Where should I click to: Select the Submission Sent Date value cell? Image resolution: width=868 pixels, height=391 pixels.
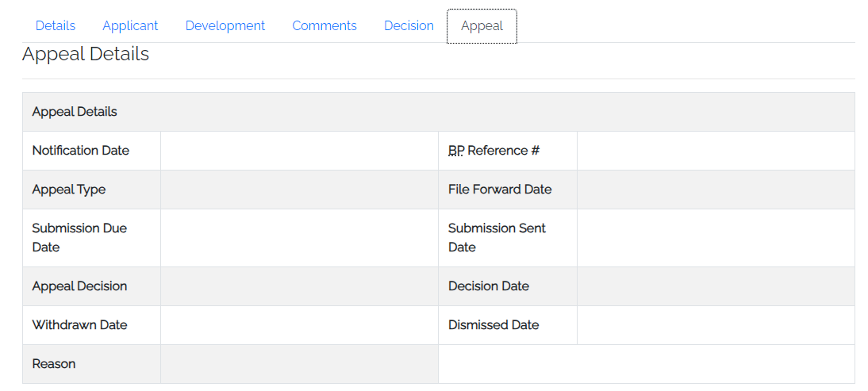coord(716,238)
